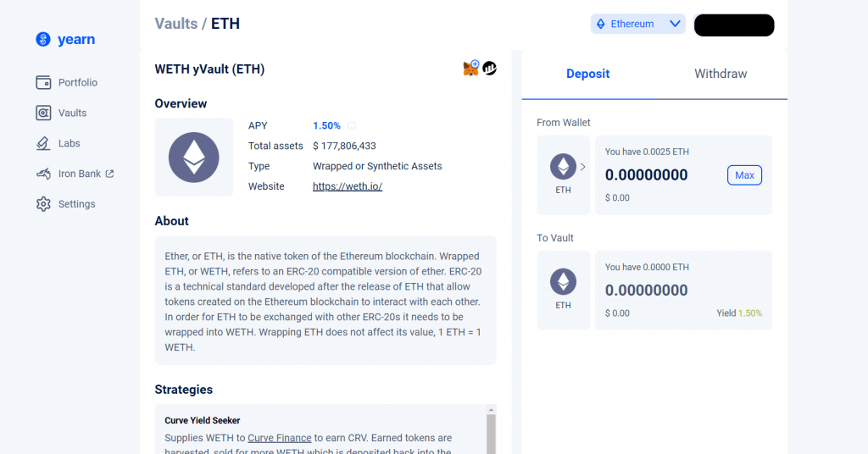Click the yearn logo icon
868x454 pixels.
pyautogui.click(x=43, y=39)
